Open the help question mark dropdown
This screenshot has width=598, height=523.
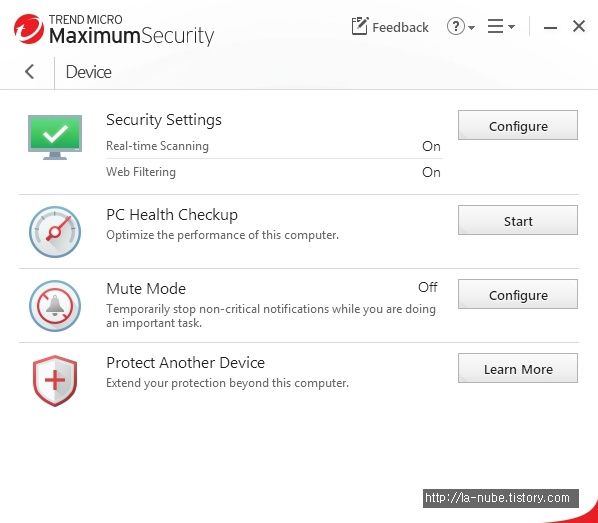pos(461,27)
